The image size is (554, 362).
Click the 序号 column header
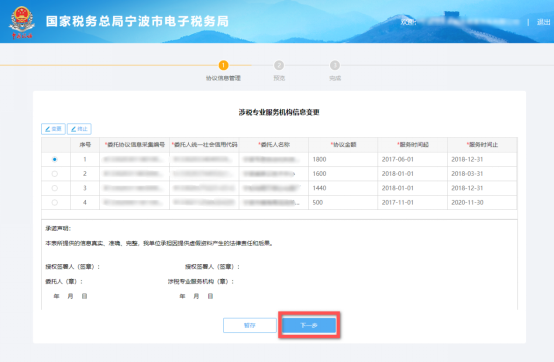pos(85,145)
